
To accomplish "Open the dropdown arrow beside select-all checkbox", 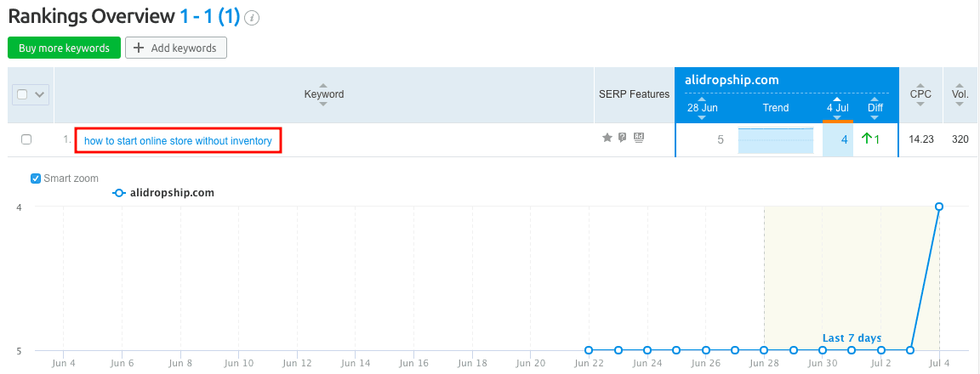I will pyautogui.click(x=40, y=94).
